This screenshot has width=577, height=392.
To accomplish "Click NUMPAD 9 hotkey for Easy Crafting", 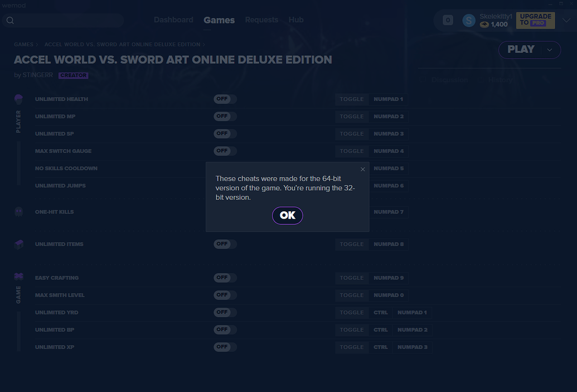I will point(389,278).
